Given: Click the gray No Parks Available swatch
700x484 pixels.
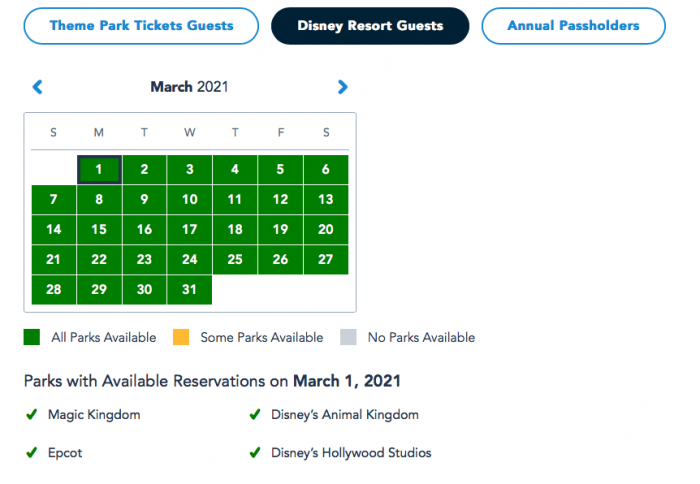Looking at the screenshot, I should 348,337.
